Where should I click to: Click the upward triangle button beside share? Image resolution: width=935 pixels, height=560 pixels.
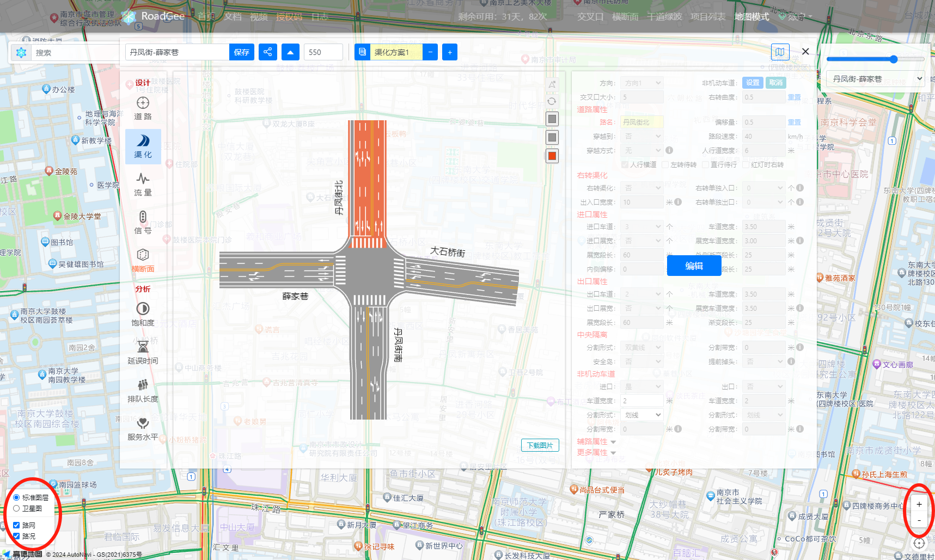[290, 52]
